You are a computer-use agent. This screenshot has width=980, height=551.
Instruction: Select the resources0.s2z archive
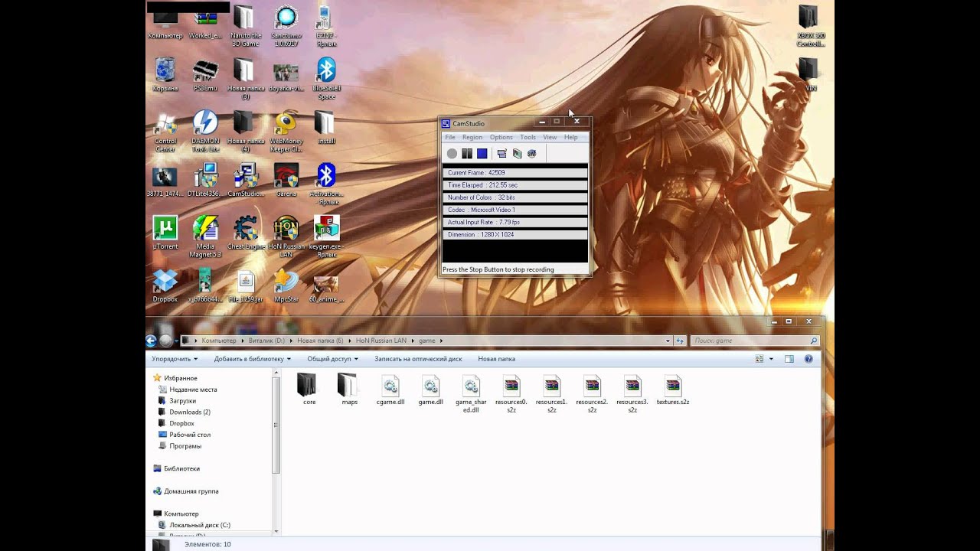click(511, 393)
